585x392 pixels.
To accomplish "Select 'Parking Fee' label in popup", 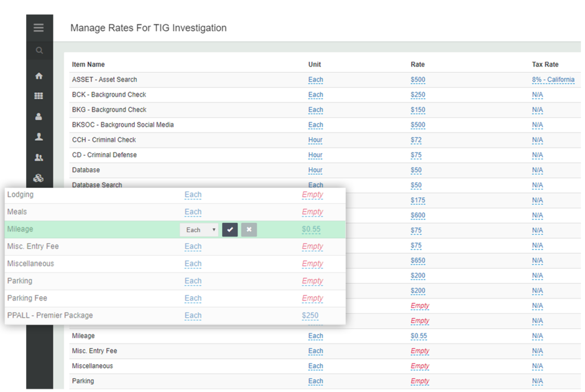I will pyautogui.click(x=27, y=298).
